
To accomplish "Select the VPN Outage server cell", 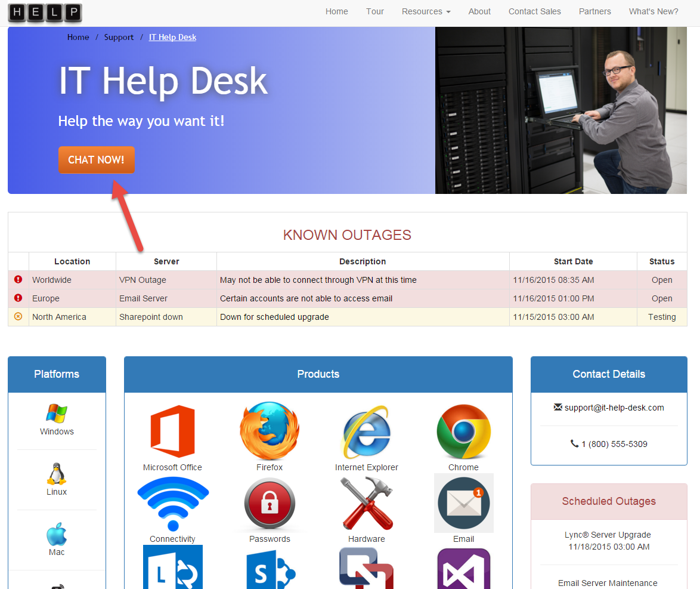I will click(166, 280).
